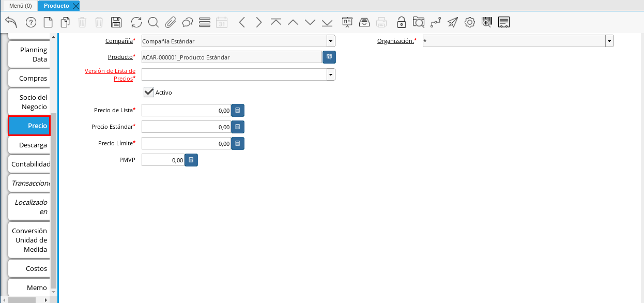The height and width of the screenshot is (303, 644).
Task: Click the paperclip attachment icon
Action: (171, 22)
